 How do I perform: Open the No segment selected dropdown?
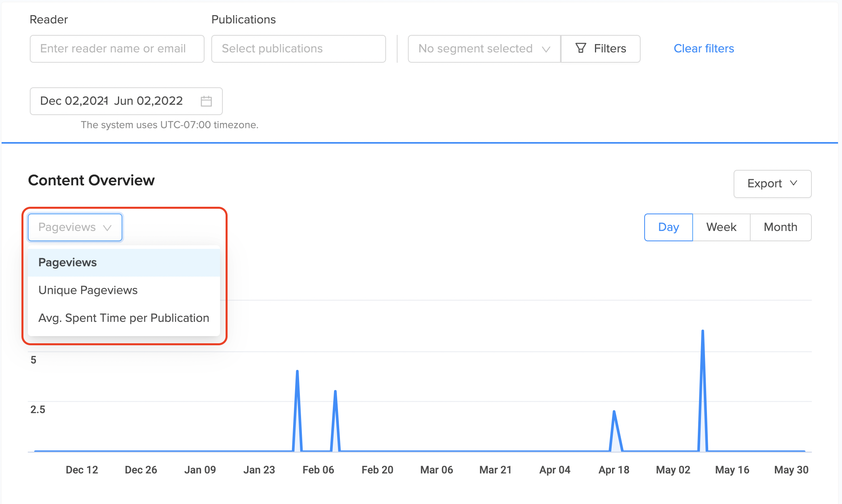[x=476, y=49]
